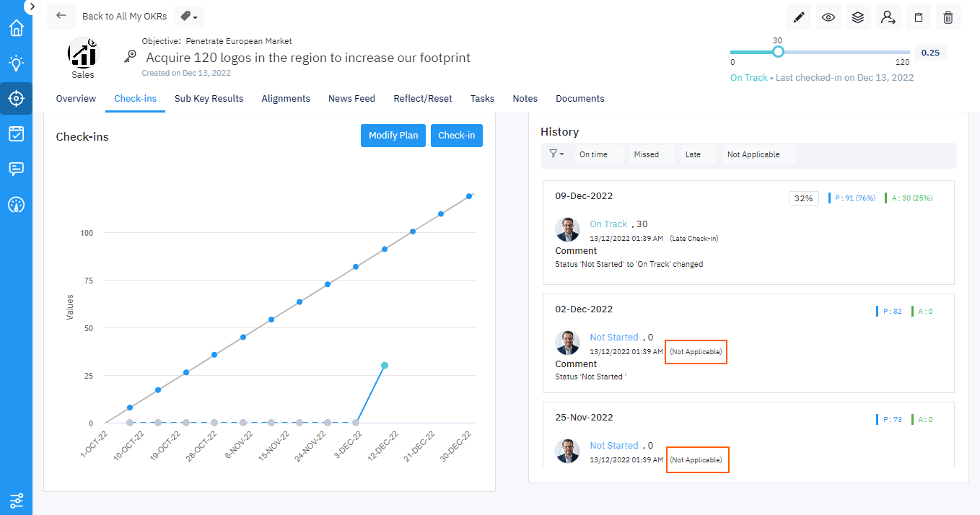
Task: Expand the collapsed left sidebar arrow
Action: pos(32,6)
